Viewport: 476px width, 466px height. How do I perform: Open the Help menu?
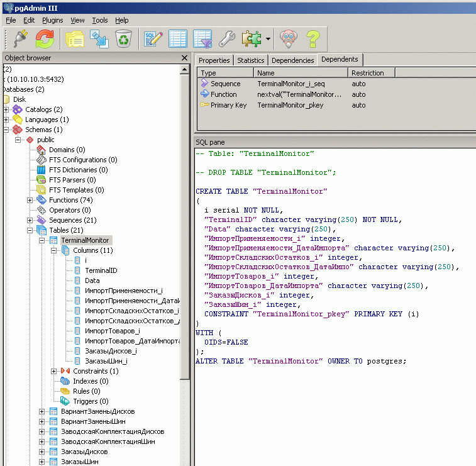click(122, 20)
